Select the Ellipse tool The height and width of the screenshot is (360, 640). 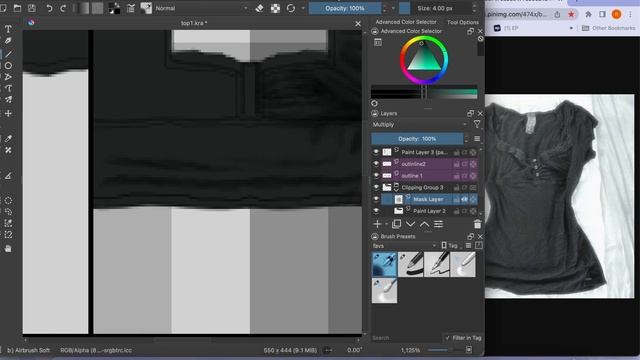pos(8,65)
